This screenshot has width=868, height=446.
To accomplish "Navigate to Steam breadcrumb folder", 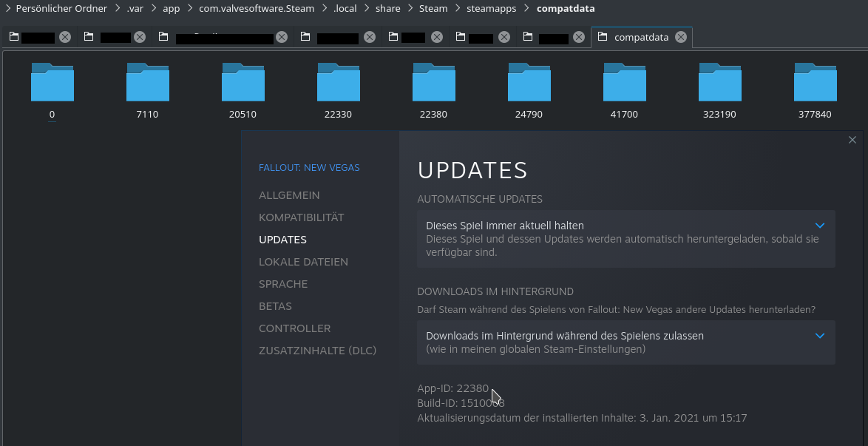I will tap(433, 9).
